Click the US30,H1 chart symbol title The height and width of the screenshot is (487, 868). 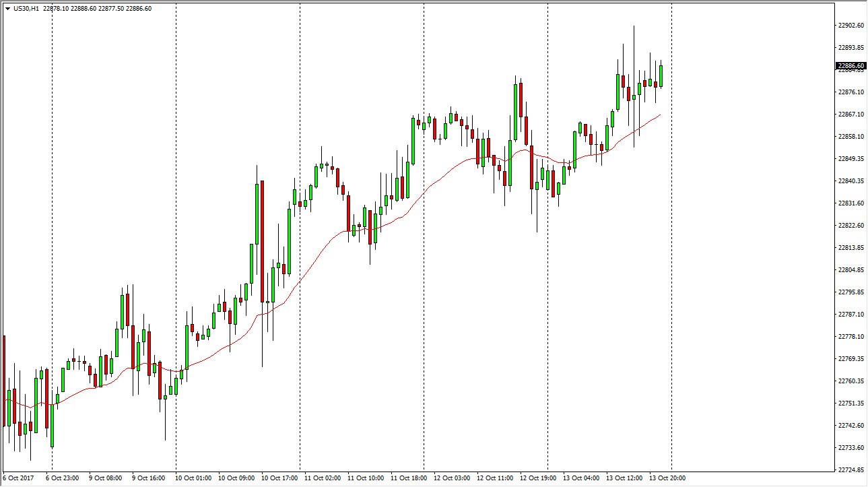coord(30,9)
